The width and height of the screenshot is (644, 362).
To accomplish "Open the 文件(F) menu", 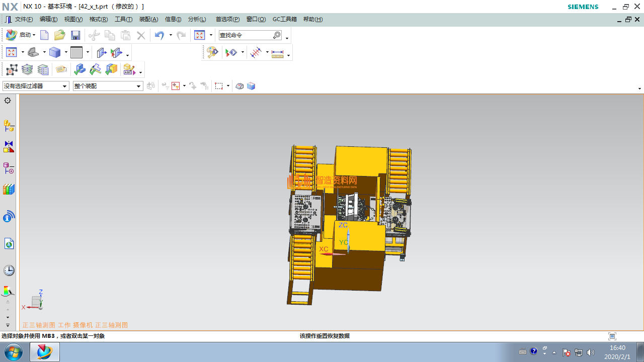I will click(x=23, y=19).
